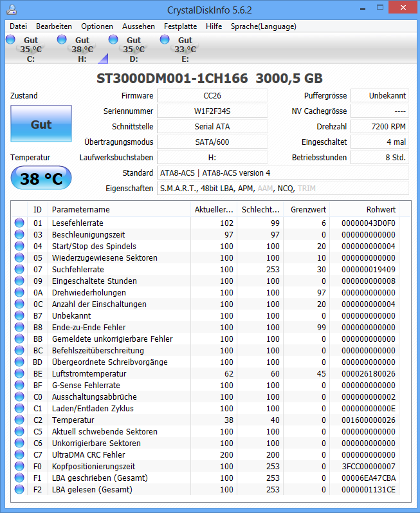Select the LBA geschrieben (Gesamt) row
Screen dimensions: 420x513
coord(205,478)
